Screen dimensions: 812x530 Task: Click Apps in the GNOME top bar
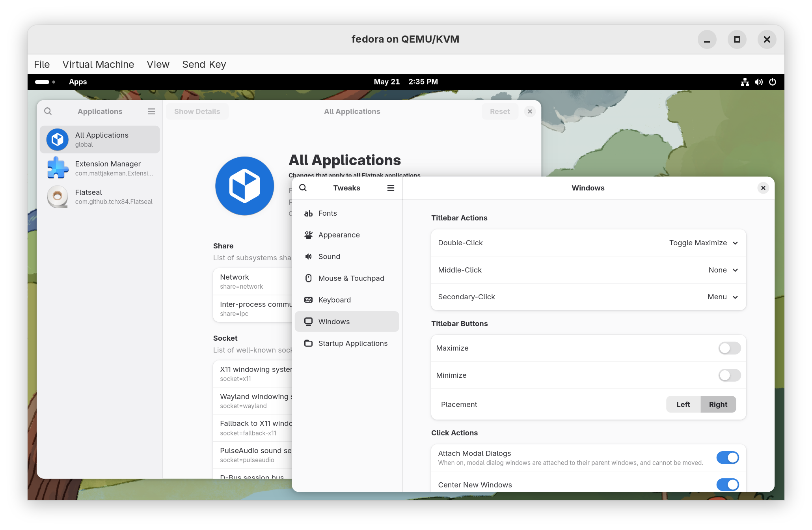click(78, 82)
